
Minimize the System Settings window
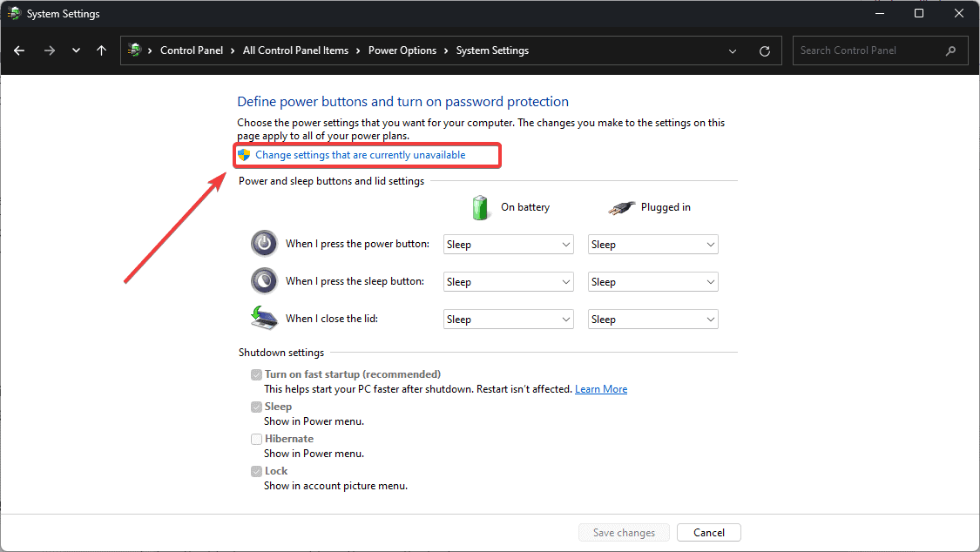click(879, 13)
